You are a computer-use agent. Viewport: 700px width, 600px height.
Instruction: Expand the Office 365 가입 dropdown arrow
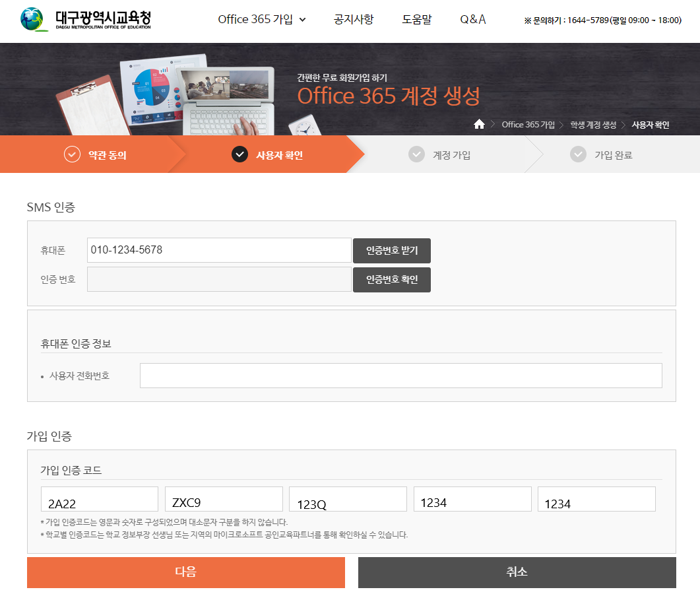tap(303, 20)
